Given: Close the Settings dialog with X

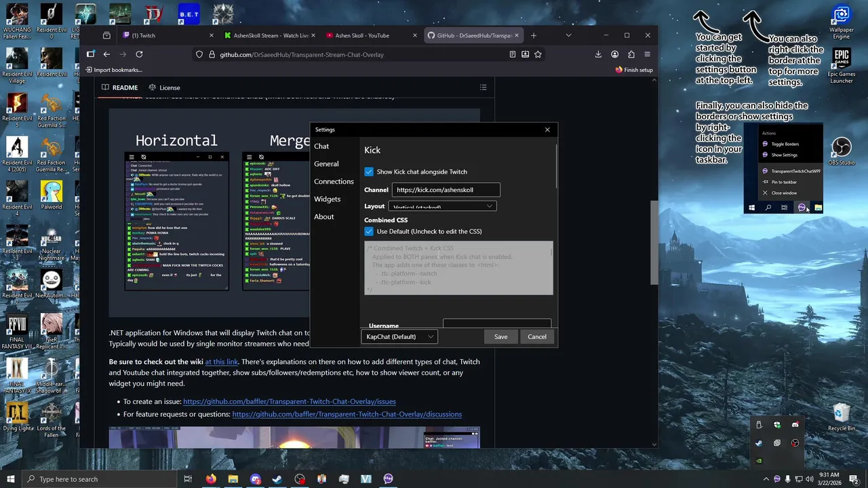Looking at the screenshot, I should (x=547, y=129).
